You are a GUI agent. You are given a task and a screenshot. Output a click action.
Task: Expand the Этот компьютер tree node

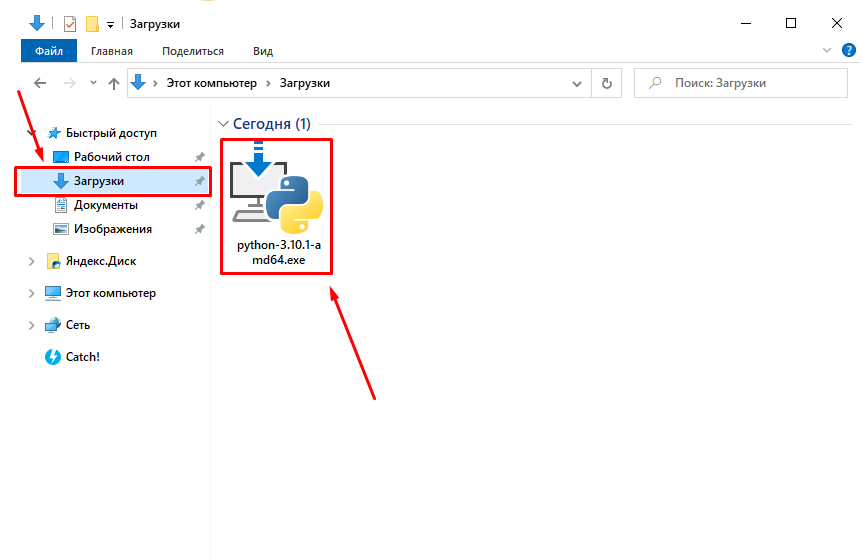tap(31, 294)
